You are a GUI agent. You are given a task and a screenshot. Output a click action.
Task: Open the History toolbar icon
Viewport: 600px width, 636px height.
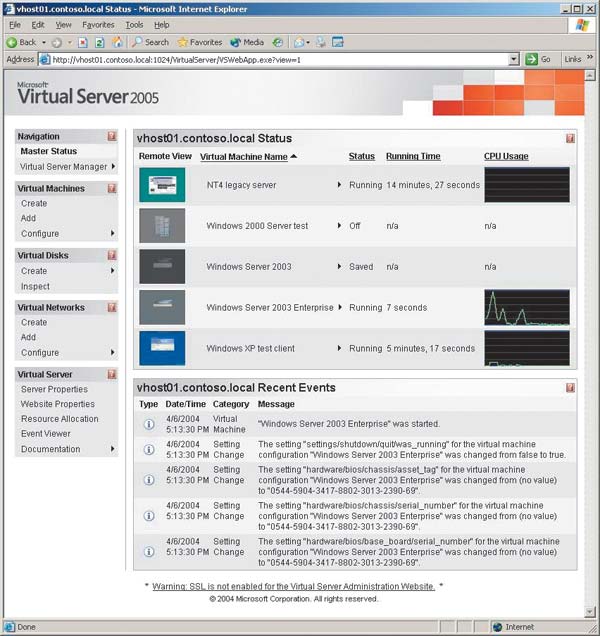coord(278,42)
